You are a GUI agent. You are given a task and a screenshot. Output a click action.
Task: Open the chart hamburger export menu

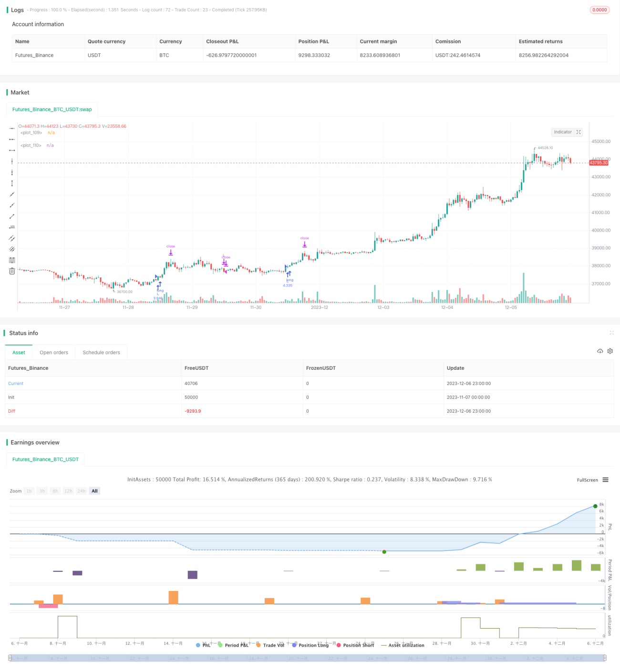click(606, 480)
